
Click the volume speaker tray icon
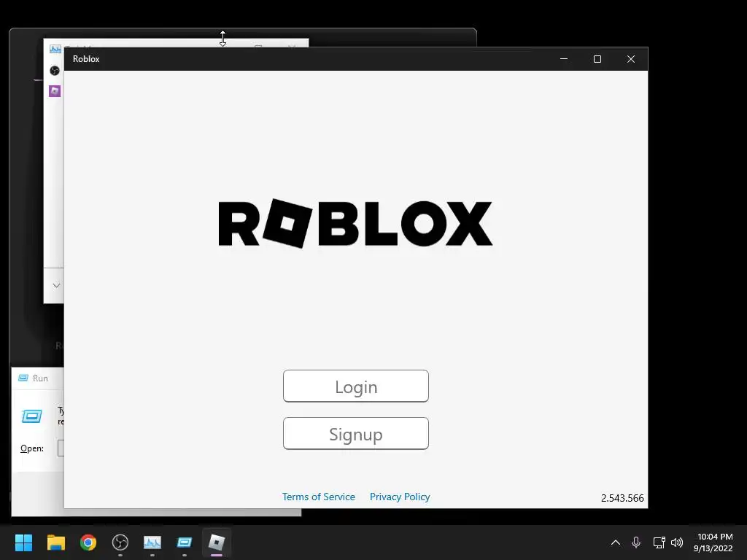tap(676, 542)
